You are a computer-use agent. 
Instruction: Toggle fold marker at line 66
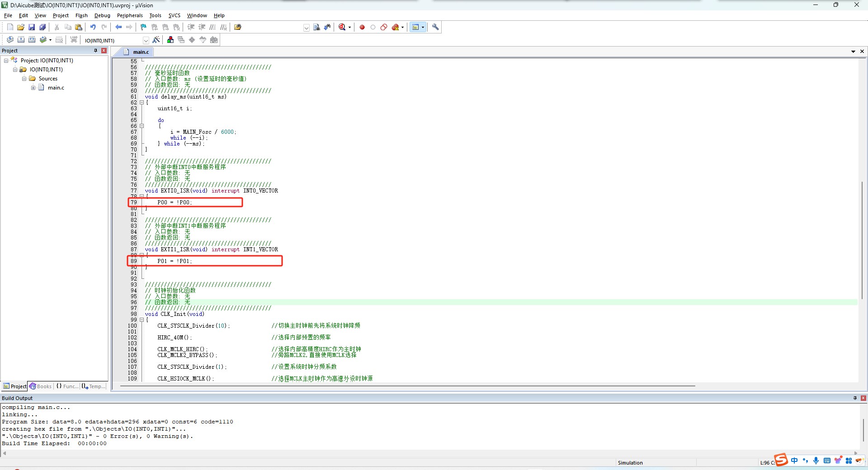point(142,126)
